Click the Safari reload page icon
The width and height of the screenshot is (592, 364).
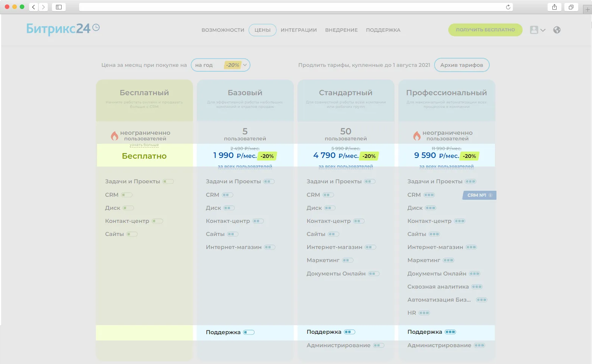pos(508,7)
